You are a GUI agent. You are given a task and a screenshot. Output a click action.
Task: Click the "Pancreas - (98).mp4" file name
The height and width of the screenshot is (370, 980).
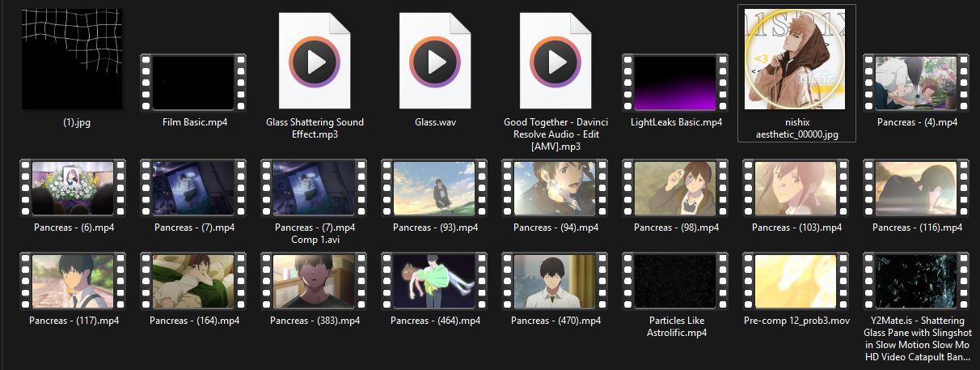click(676, 228)
